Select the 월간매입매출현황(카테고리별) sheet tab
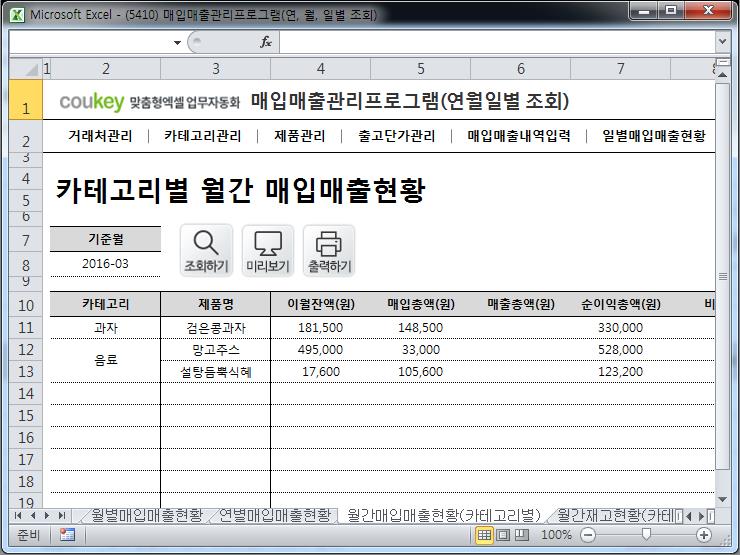Viewport: 740px width, 555px height. [x=444, y=515]
